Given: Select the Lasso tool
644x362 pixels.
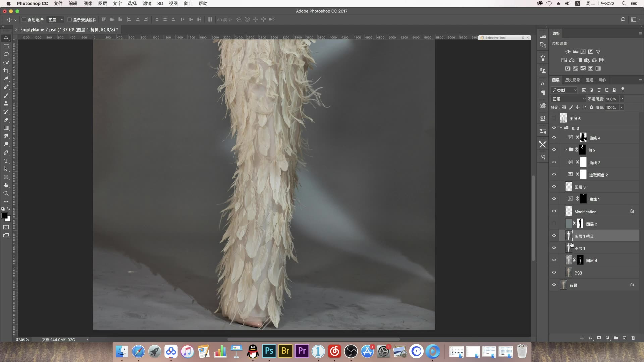Looking at the screenshot, I should pyautogui.click(x=6, y=54).
